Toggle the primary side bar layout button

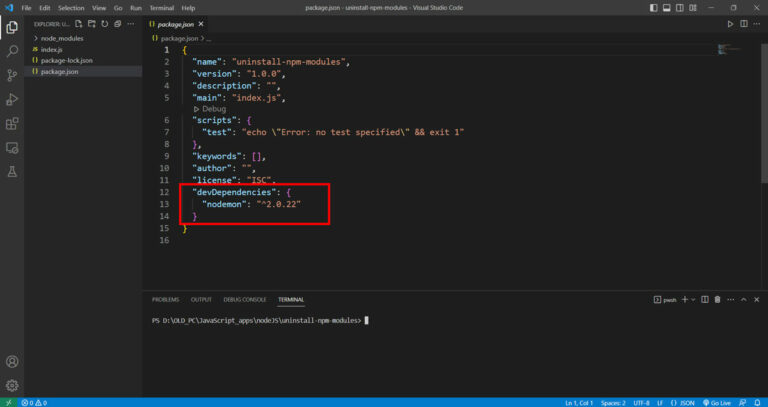point(653,8)
